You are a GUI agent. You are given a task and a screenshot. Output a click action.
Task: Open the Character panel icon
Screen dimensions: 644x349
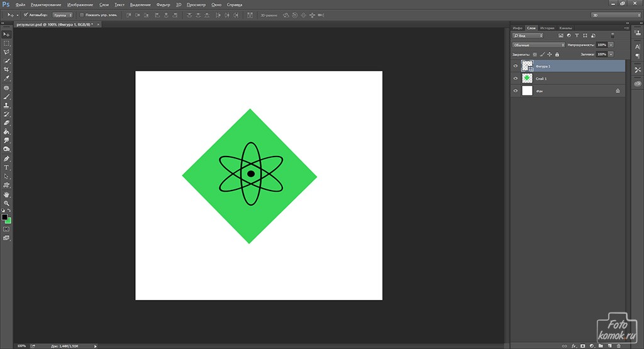638,47
